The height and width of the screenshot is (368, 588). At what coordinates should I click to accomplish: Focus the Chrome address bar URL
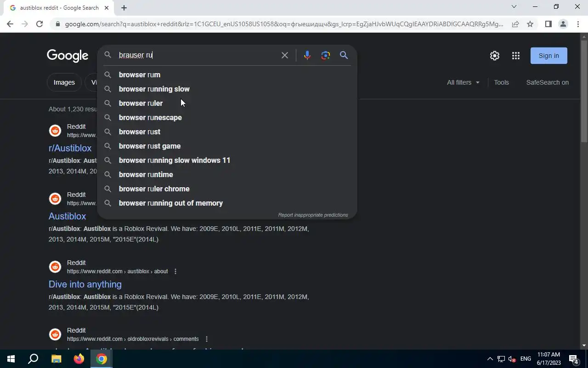(x=284, y=24)
